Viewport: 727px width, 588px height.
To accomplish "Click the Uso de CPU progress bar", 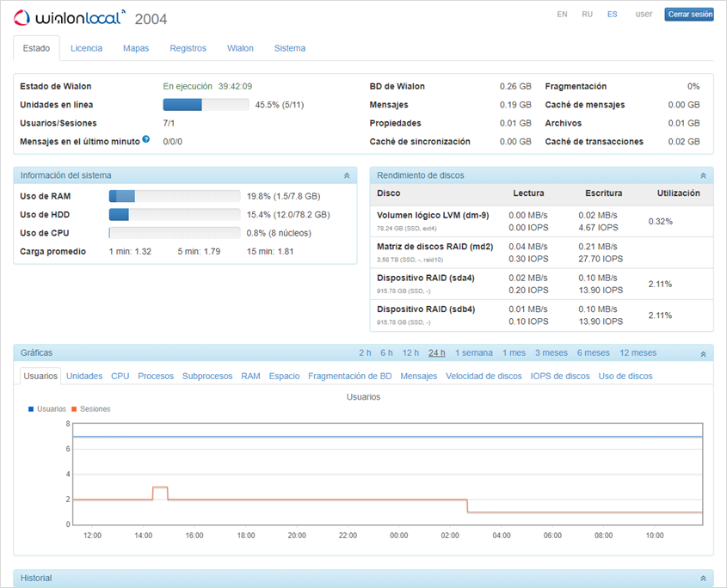I will tap(175, 233).
